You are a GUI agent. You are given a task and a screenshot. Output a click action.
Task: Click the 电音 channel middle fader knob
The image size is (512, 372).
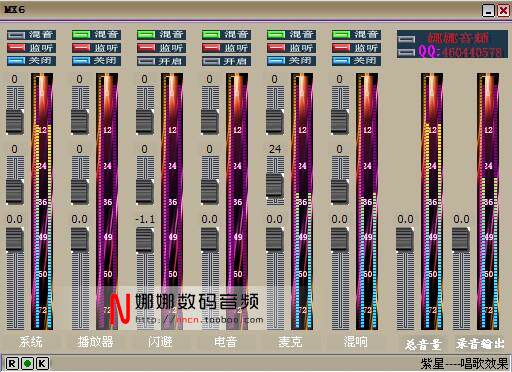[210, 191]
